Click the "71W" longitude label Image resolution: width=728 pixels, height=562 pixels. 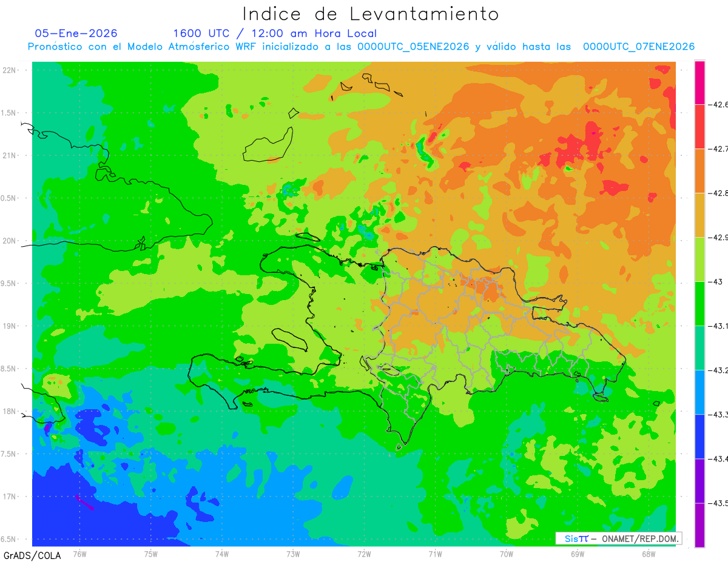pos(435,554)
